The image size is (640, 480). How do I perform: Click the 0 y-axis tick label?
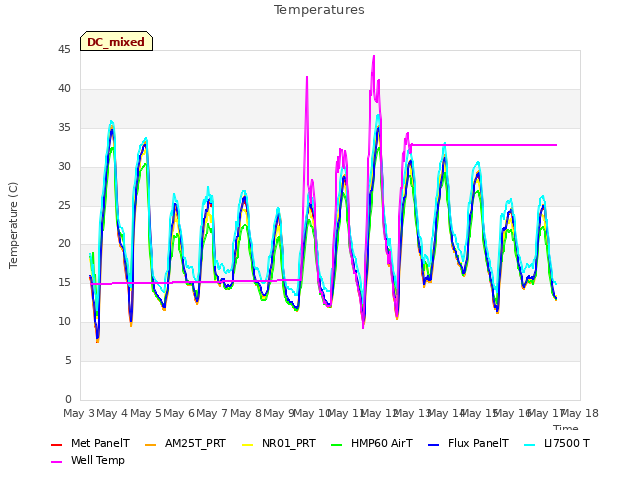(68, 399)
